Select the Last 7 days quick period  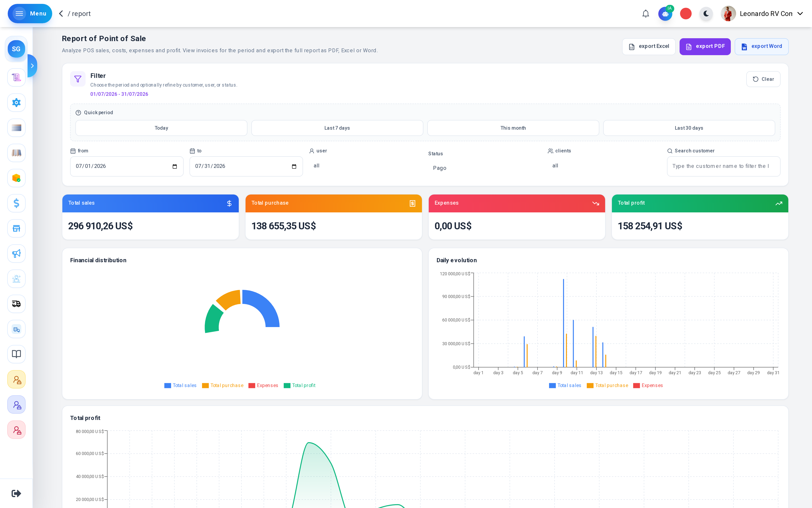[337, 128]
